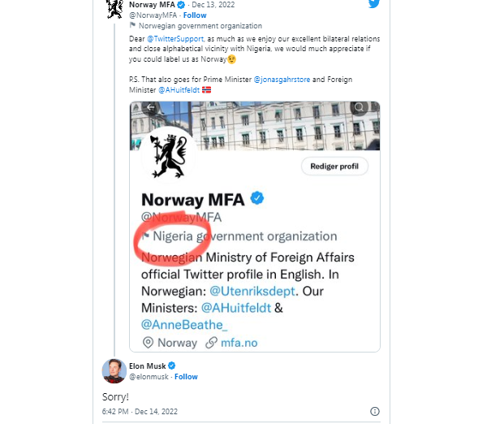Click the Rediger profil button

(334, 167)
